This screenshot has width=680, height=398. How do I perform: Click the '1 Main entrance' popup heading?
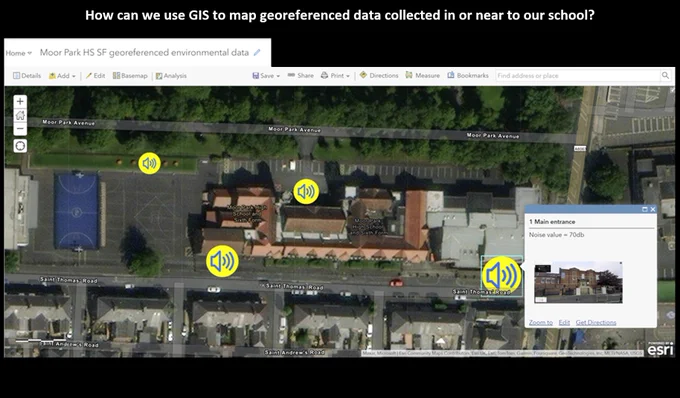(552, 222)
